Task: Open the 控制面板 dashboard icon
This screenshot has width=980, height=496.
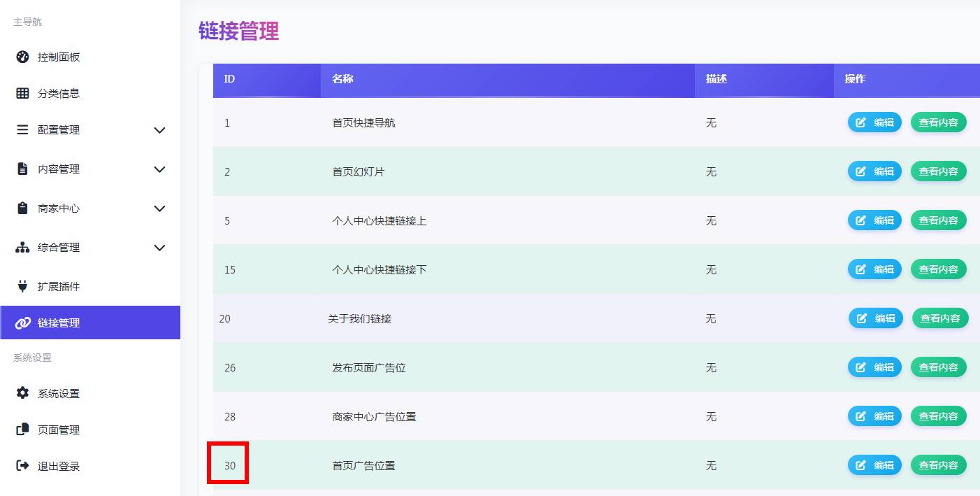Action: tap(22, 57)
